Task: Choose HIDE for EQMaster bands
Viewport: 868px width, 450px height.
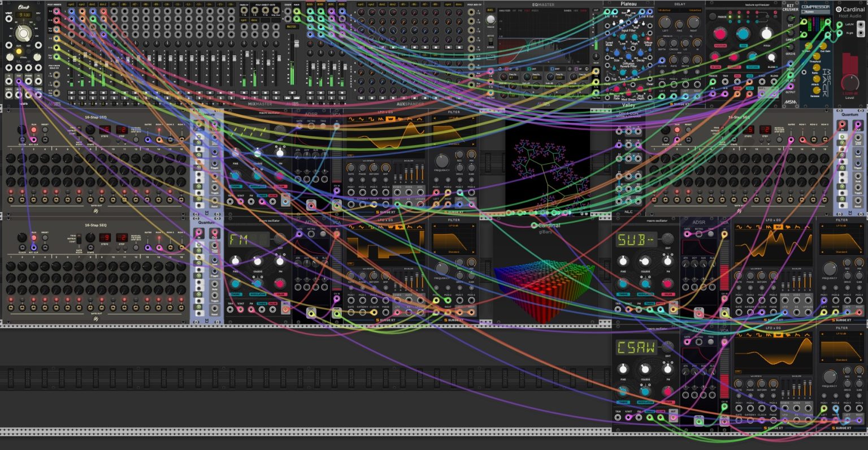Action: (x=575, y=11)
